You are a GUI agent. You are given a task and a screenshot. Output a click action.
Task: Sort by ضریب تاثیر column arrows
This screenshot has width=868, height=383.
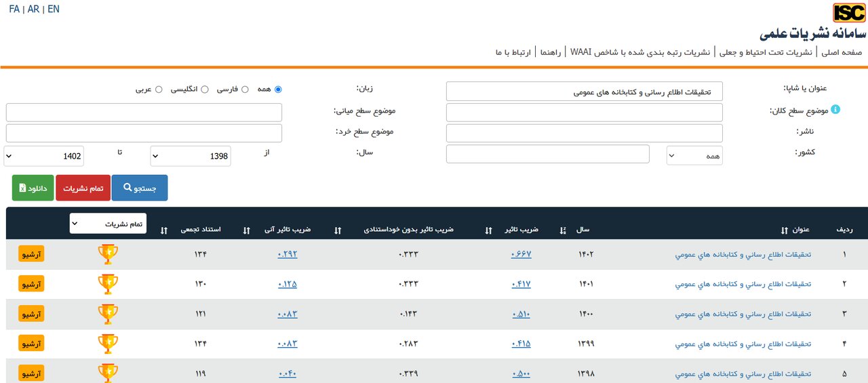[x=488, y=230]
